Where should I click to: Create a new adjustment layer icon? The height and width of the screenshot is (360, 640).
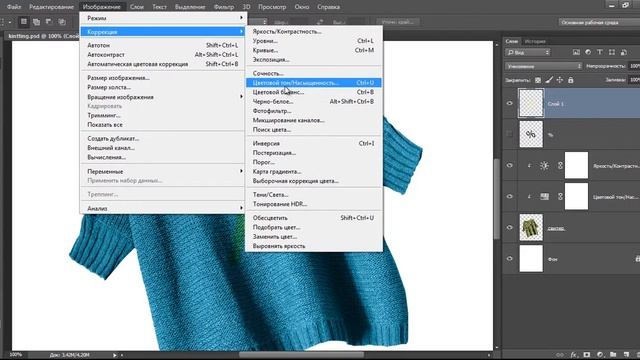tap(600, 355)
